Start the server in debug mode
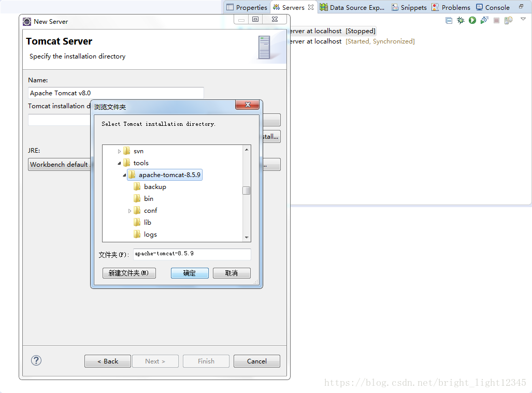 461,21
